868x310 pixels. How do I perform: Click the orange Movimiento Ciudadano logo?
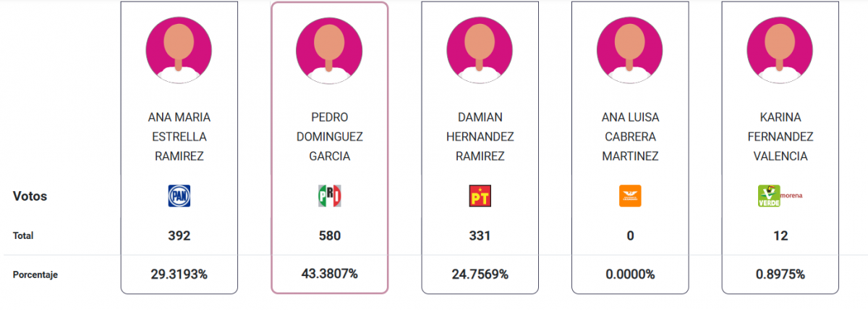click(630, 196)
